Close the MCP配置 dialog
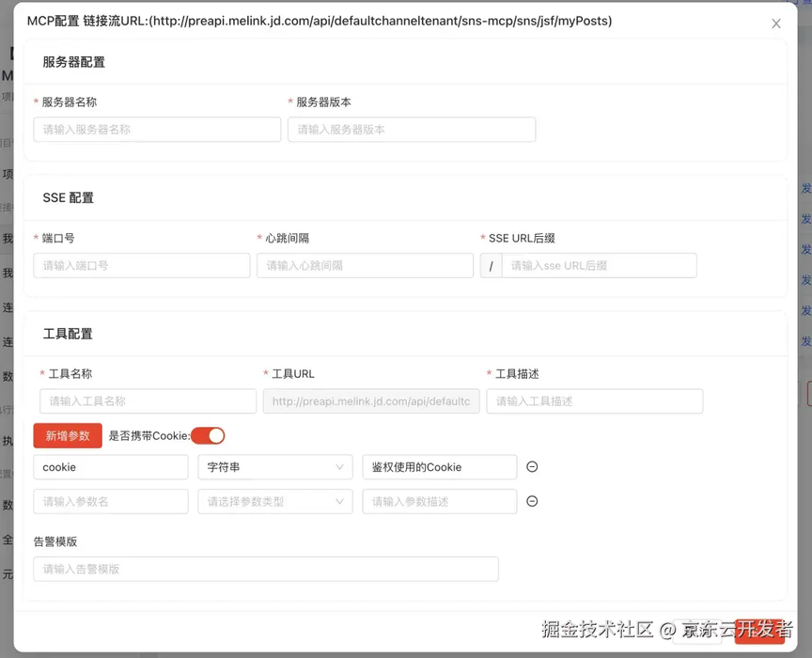Viewport: 812px width, 658px height. 775,23
